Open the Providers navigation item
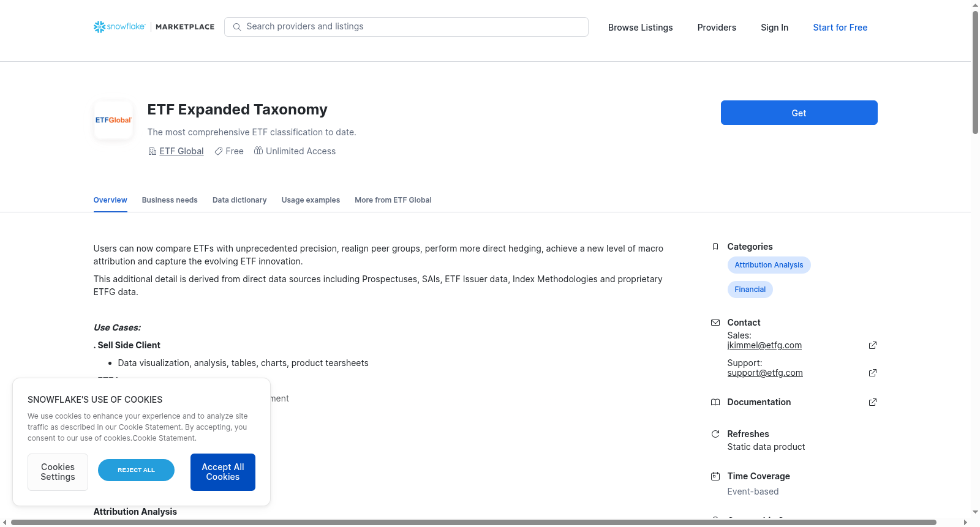Image resolution: width=980 pixels, height=527 pixels. (x=717, y=28)
